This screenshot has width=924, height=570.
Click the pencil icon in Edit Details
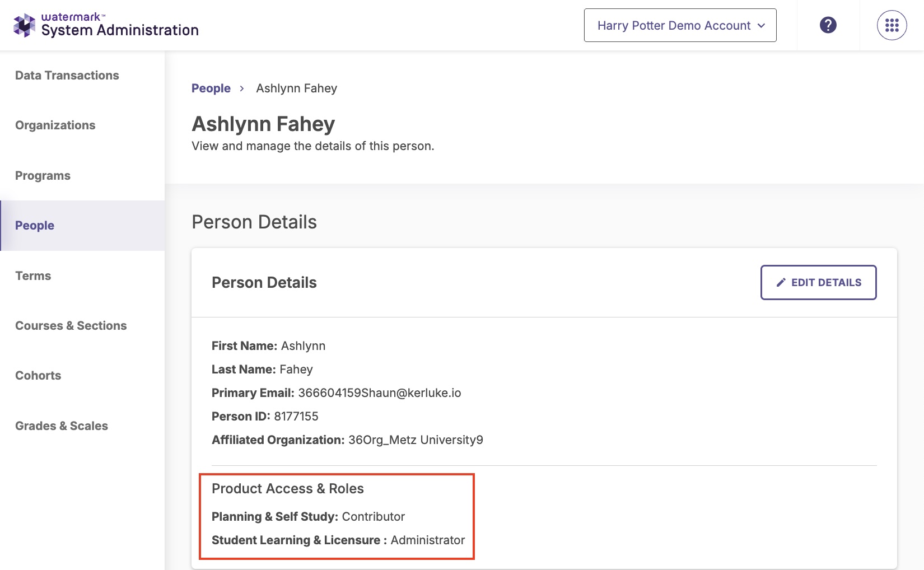[x=781, y=283]
